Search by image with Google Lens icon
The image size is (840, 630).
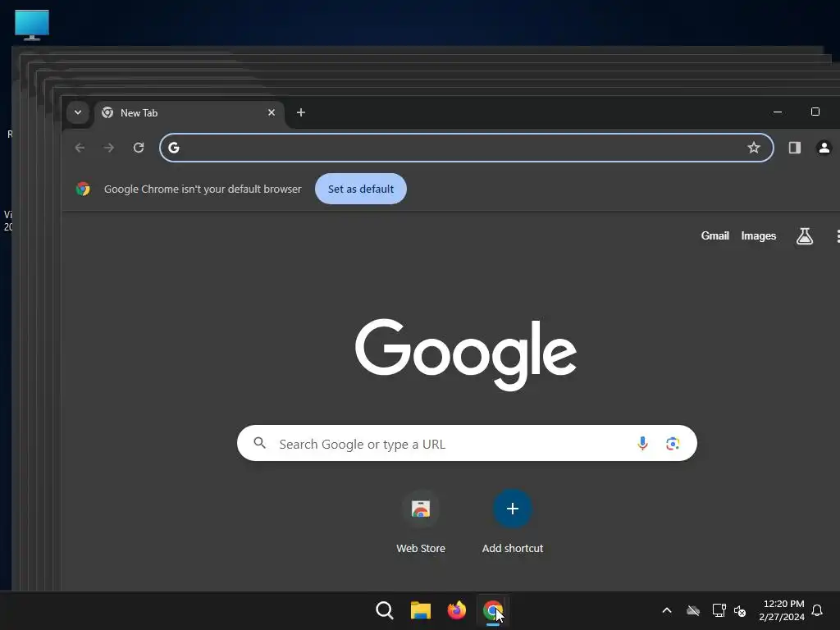point(673,443)
